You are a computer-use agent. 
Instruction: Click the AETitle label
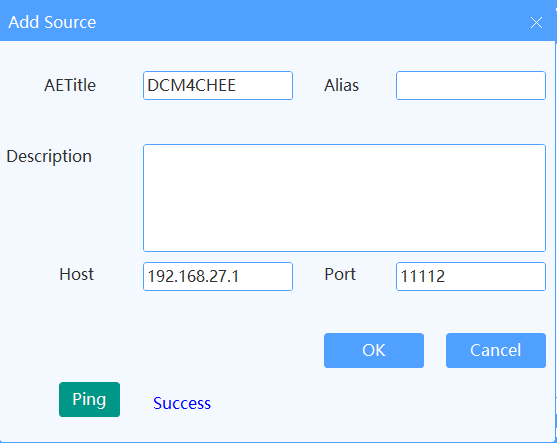70,85
